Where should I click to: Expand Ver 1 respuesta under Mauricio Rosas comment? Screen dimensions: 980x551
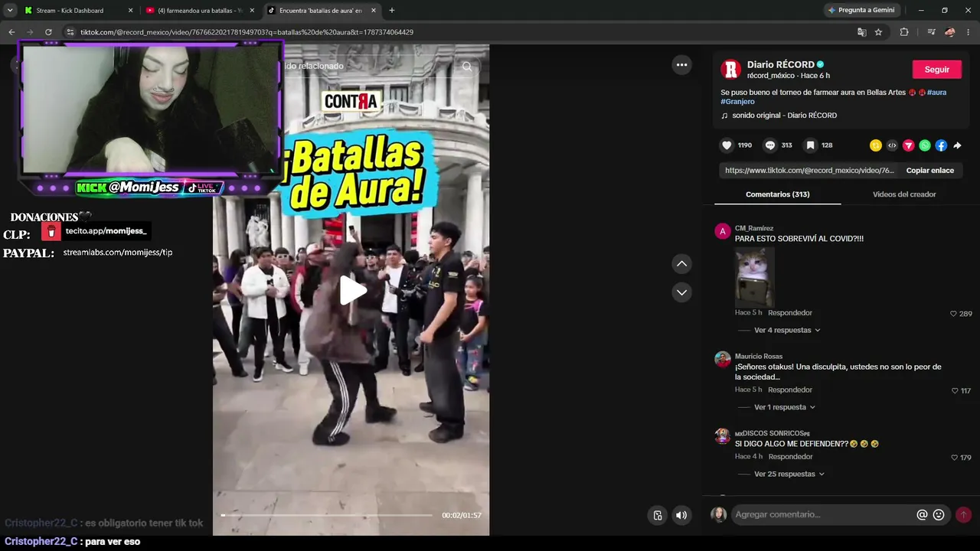coord(785,408)
